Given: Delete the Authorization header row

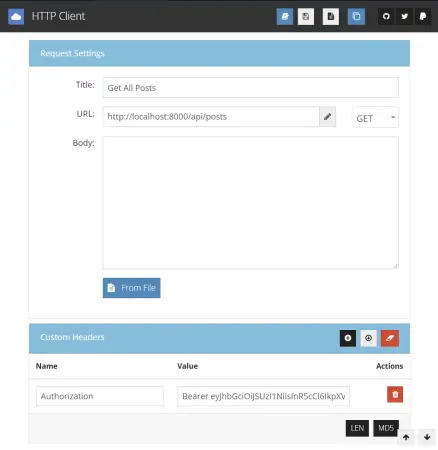Looking at the screenshot, I should click(395, 394).
